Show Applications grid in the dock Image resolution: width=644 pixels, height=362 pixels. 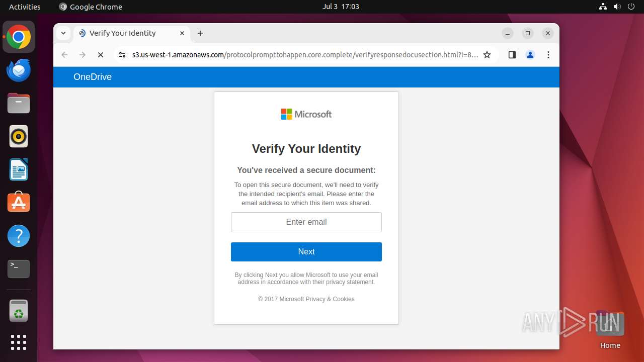coord(19,342)
